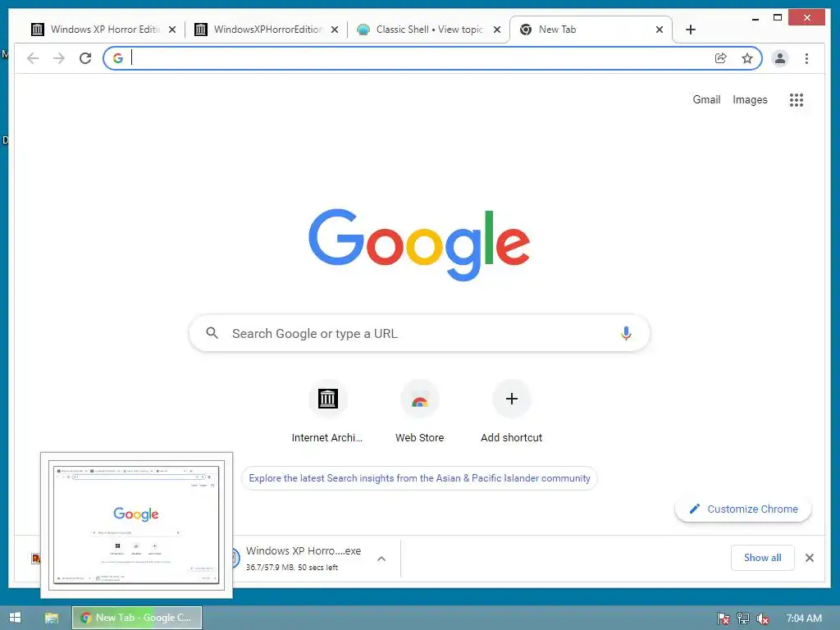Open a new tab with plus button
The image size is (840, 630).
[691, 30]
